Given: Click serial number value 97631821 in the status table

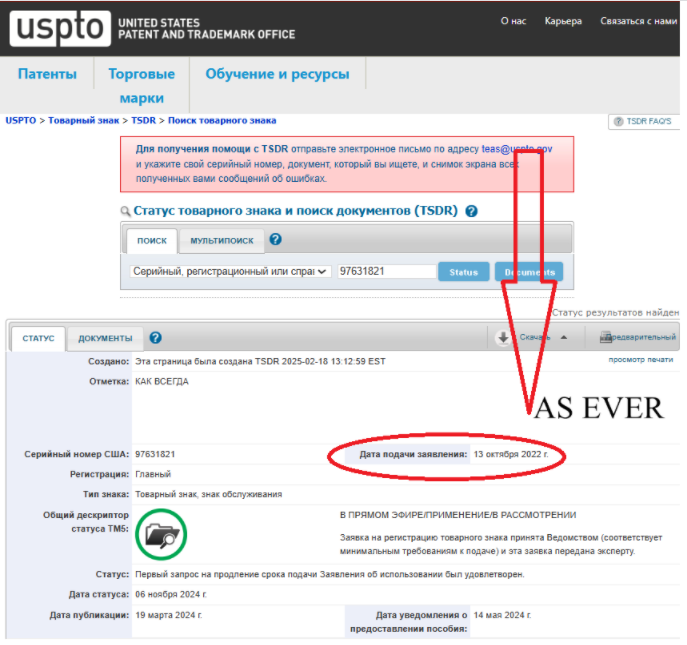Looking at the screenshot, I should coord(155,454).
